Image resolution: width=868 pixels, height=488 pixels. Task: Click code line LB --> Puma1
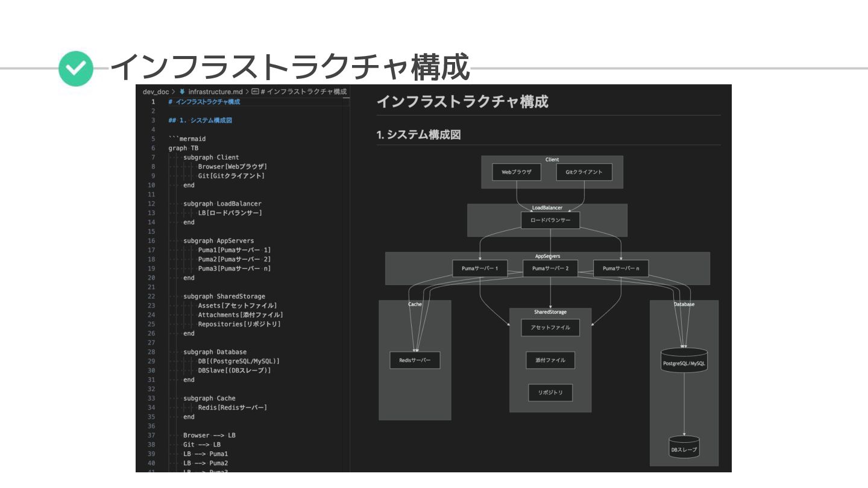coord(206,454)
